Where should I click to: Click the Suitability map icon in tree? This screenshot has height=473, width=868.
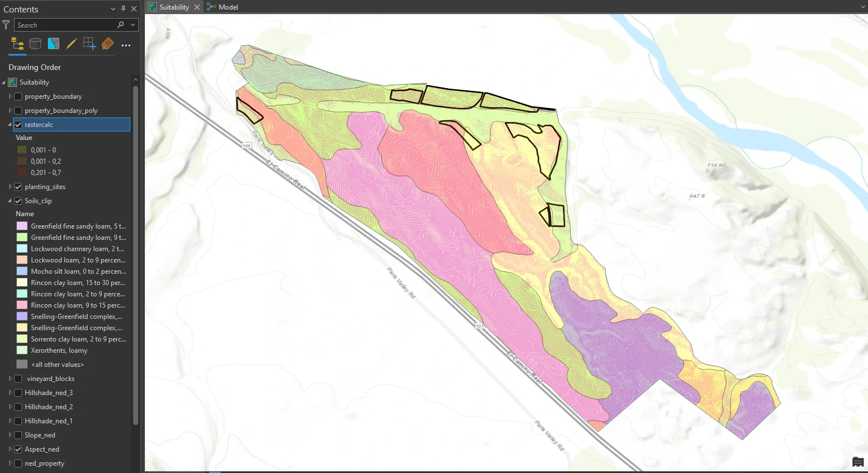[x=13, y=82]
